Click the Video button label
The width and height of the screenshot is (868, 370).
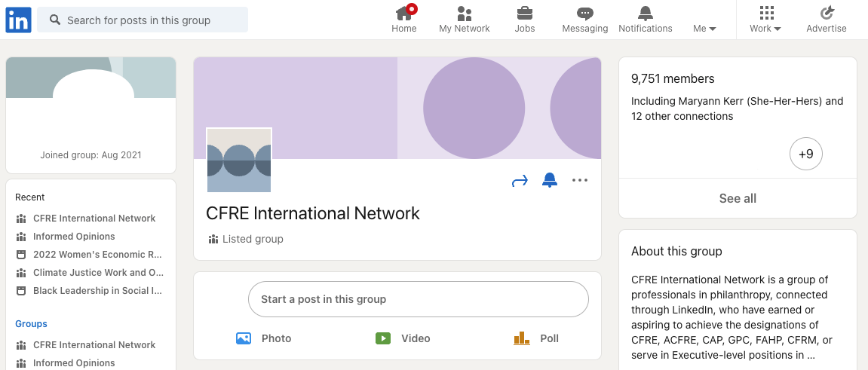tap(416, 338)
